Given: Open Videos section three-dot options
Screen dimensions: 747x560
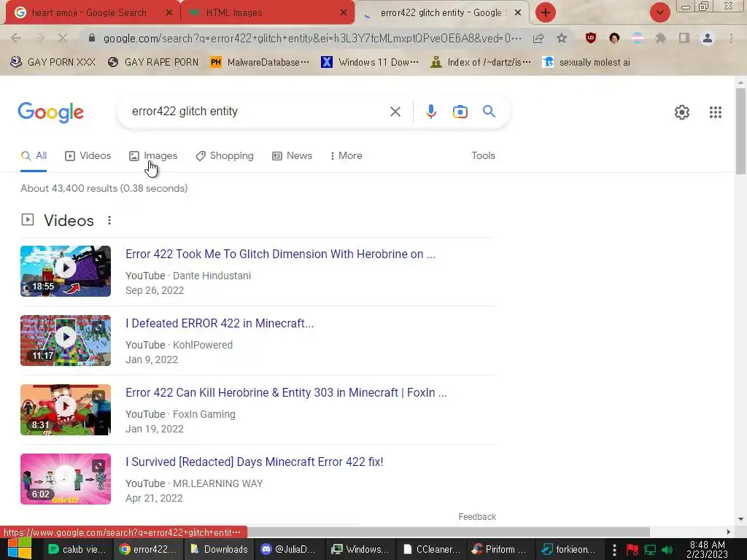Looking at the screenshot, I should pos(109,220).
